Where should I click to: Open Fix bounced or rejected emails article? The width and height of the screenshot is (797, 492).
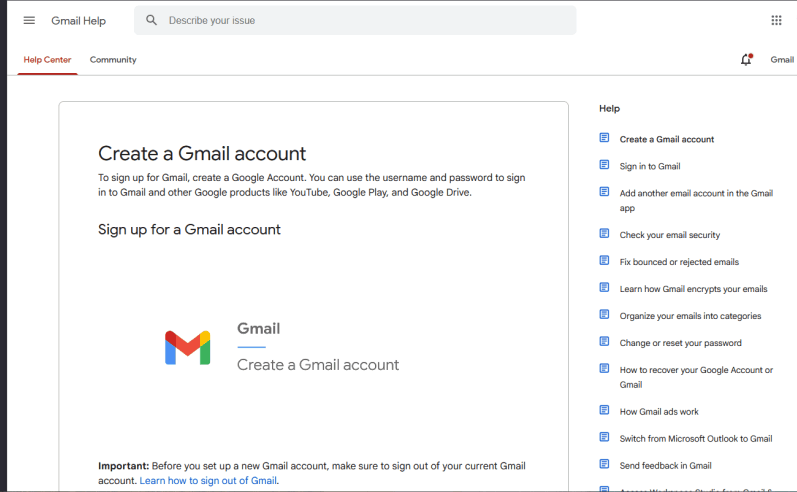pos(679,262)
